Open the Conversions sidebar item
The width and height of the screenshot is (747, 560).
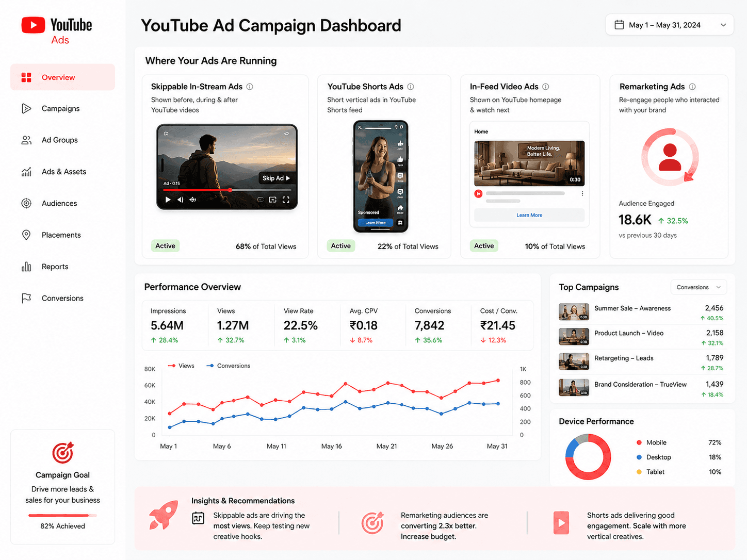tap(62, 298)
